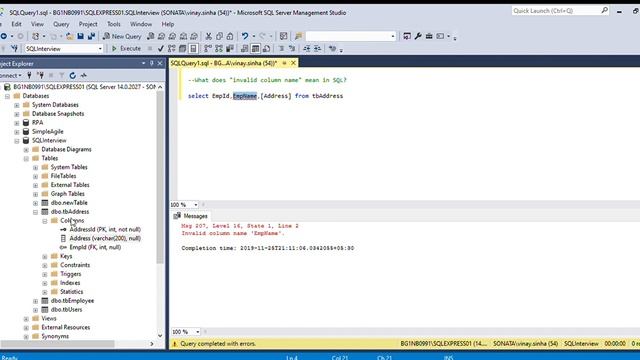Toggle the Query Options icon
This screenshot has height=360, width=640.
pyautogui.click(x=182, y=49)
